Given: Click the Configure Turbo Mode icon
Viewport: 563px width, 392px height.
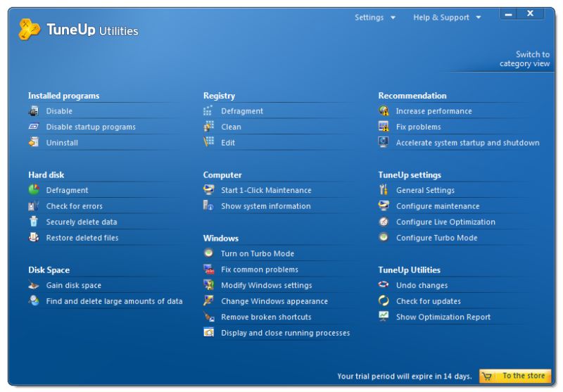Looking at the screenshot, I should coord(384,237).
